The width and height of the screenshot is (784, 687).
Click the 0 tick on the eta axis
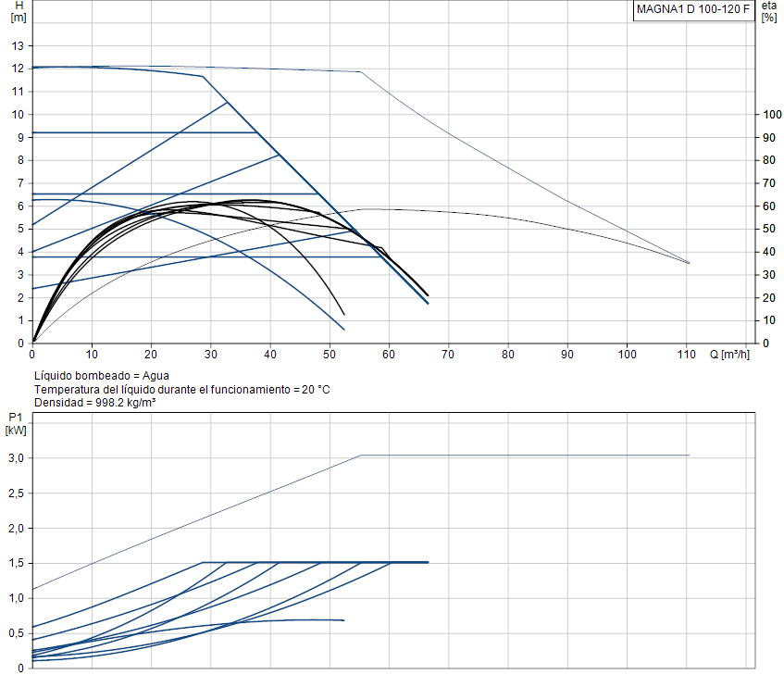(x=765, y=343)
